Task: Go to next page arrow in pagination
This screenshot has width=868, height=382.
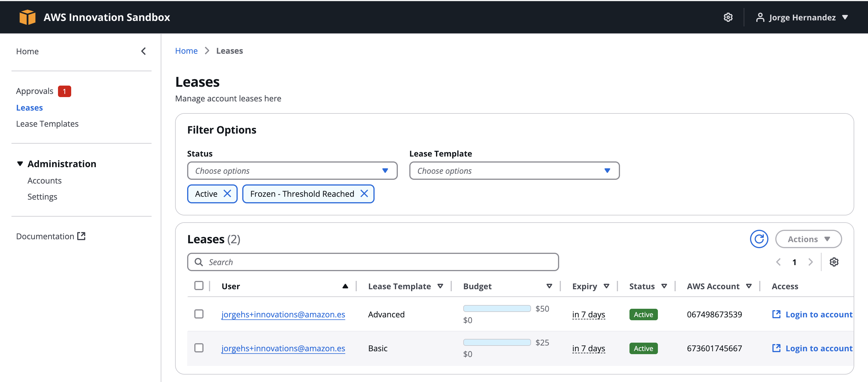Action: [810, 262]
